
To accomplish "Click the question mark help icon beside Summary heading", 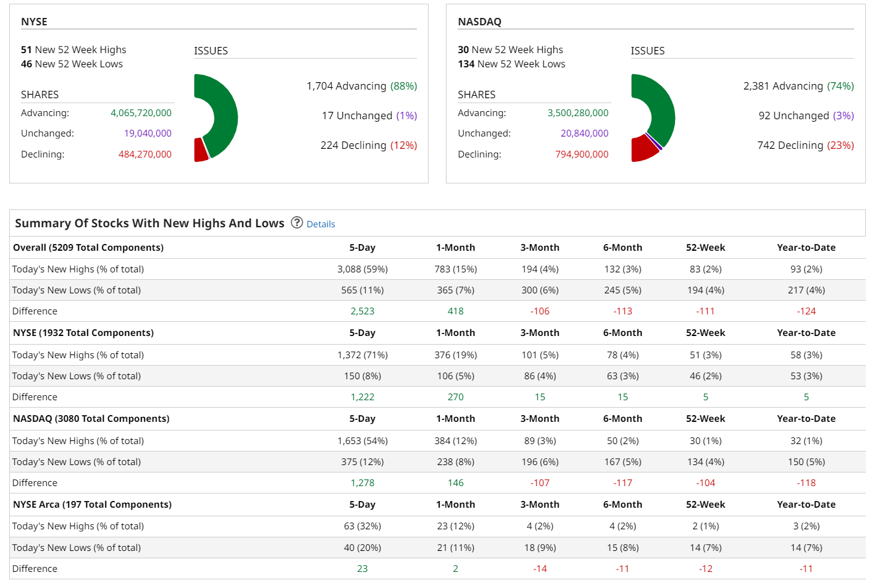I will tap(297, 222).
